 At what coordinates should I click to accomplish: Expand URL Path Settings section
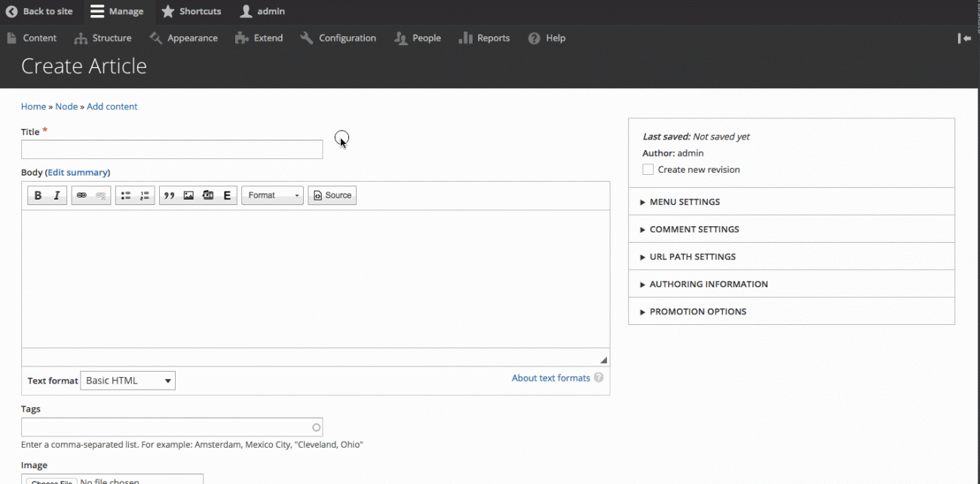(792, 256)
